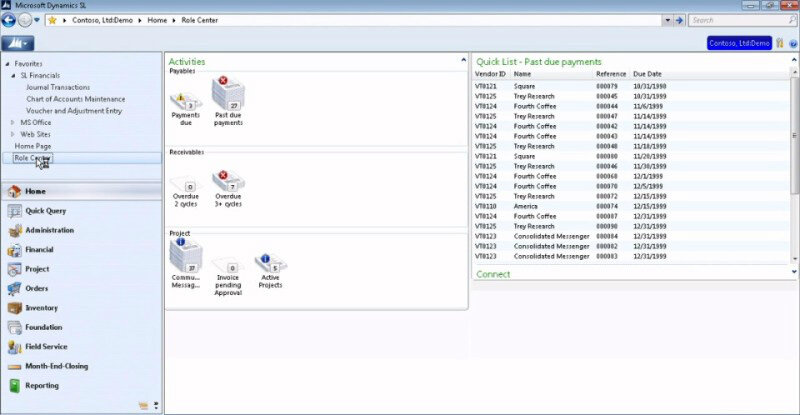Open the Communicator Messages stack icon
The image size is (800, 415).
tap(186, 258)
